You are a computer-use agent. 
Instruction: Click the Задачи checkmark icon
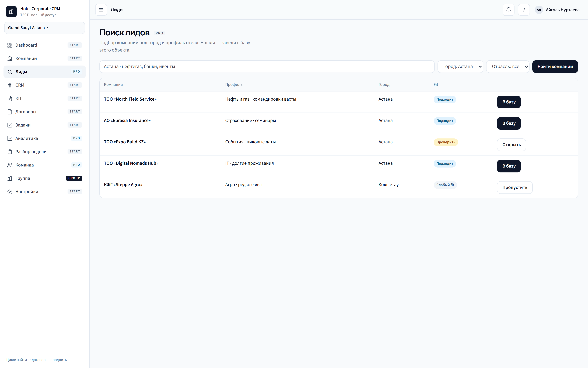(10, 125)
